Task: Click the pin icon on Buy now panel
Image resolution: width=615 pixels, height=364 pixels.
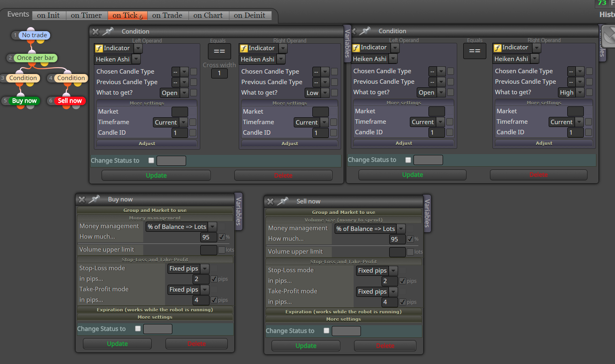Action: [94, 199]
